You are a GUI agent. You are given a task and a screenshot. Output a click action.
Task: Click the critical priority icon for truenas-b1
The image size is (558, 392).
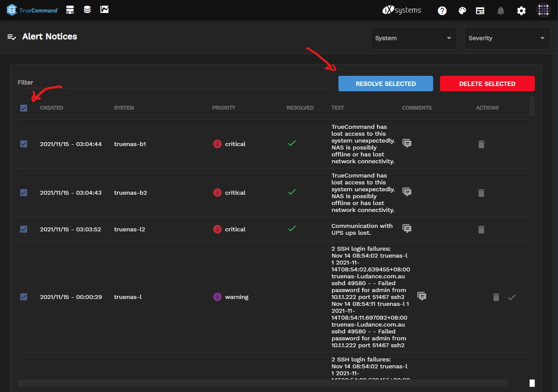point(217,144)
